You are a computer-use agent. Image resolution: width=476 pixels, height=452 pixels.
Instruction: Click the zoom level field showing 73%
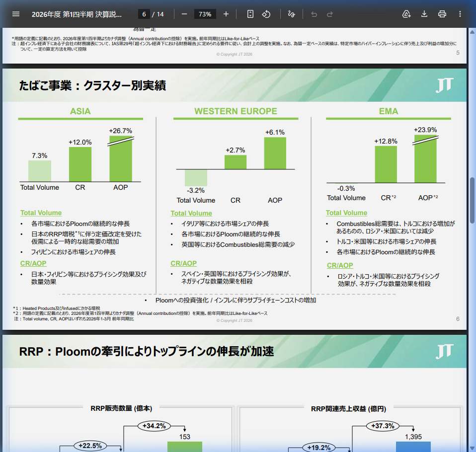[205, 14]
